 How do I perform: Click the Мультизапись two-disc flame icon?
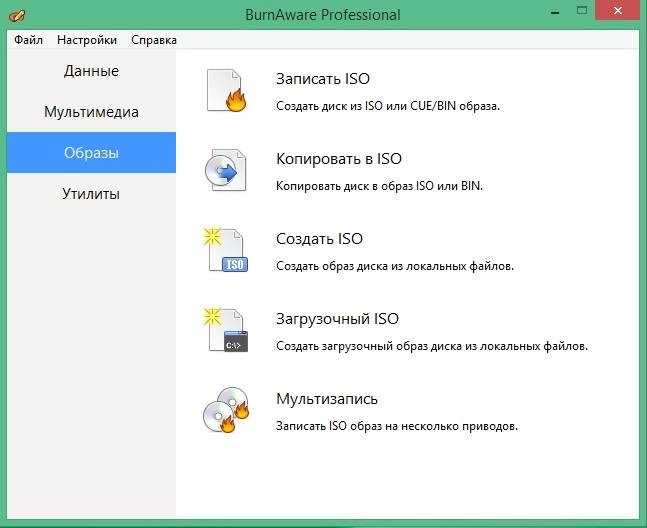tap(227, 410)
